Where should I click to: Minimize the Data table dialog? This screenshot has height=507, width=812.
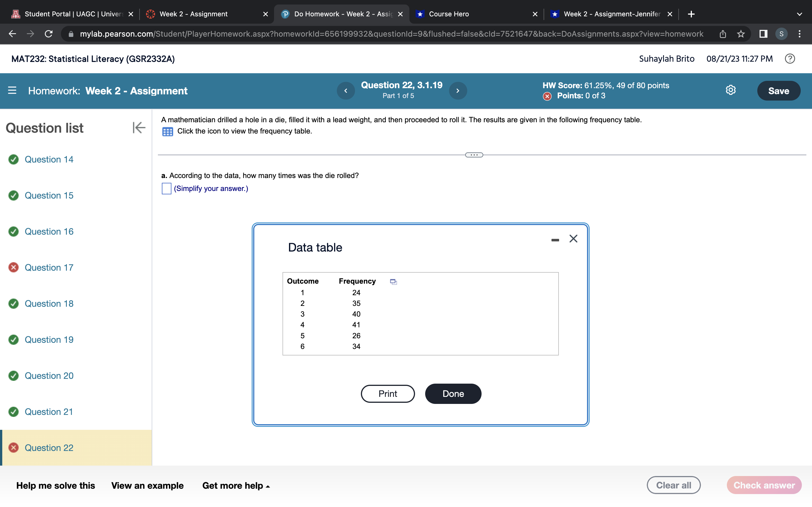pyautogui.click(x=555, y=240)
